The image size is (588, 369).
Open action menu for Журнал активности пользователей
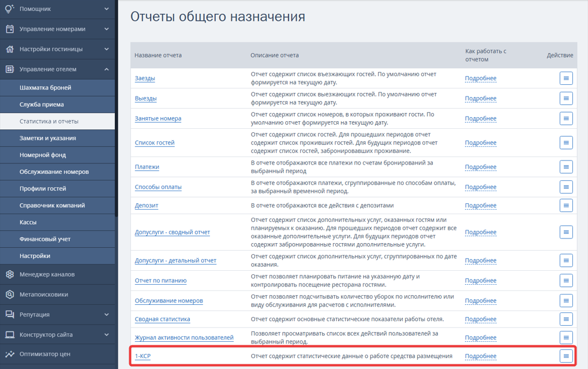[566, 337]
